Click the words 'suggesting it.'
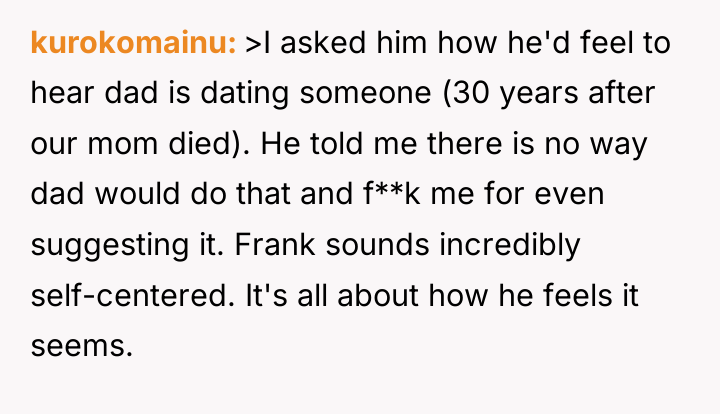This screenshot has height=414, width=720. [x=127, y=245]
